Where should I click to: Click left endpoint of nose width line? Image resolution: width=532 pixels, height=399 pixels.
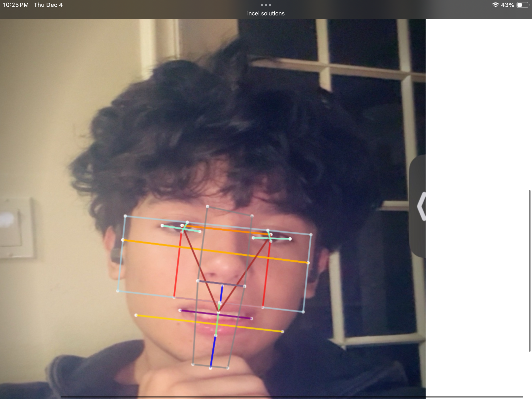(198, 281)
